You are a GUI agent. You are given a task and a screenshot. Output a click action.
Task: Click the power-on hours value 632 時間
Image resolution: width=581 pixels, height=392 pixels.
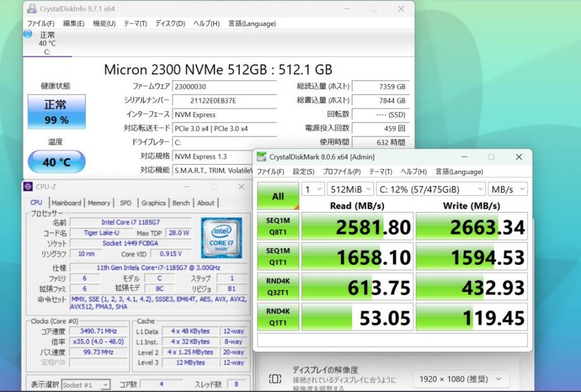381,142
